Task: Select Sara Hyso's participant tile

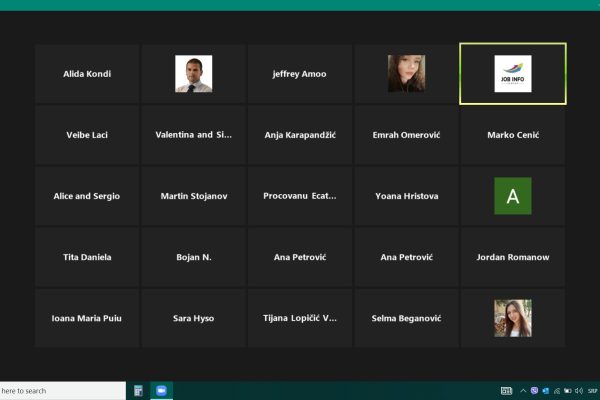Action: (193, 318)
